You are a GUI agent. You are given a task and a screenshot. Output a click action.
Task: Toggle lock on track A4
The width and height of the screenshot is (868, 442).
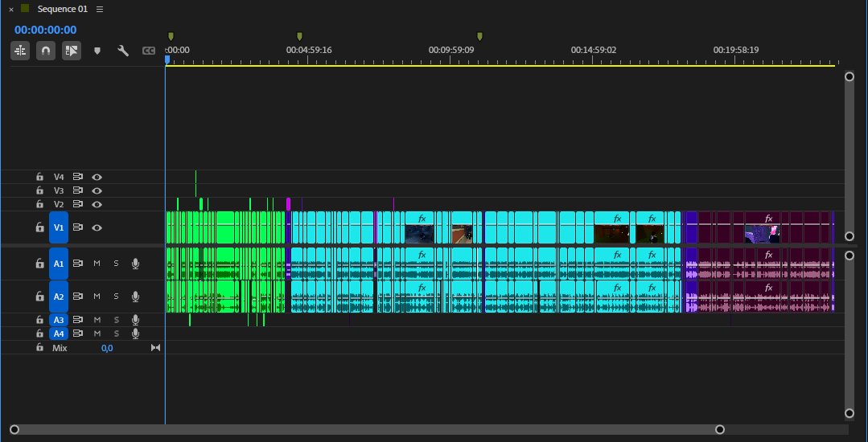click(39, 334)
